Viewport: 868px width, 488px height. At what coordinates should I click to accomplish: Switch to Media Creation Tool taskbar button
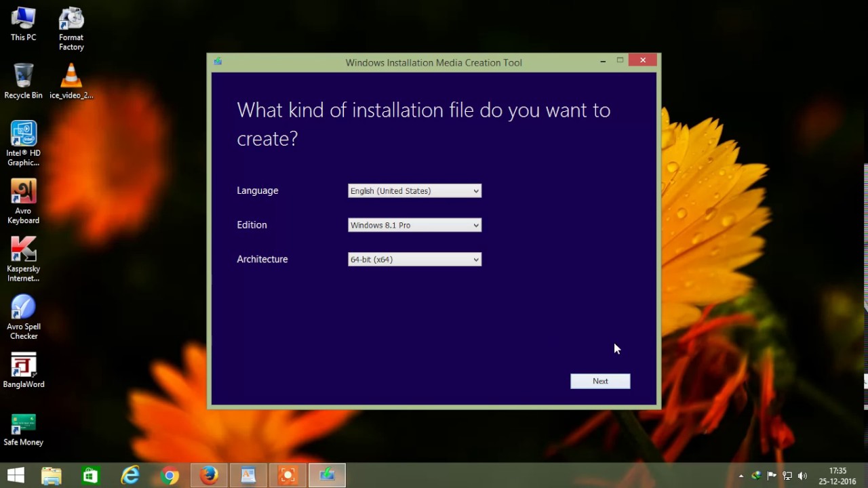pos(327,476)
